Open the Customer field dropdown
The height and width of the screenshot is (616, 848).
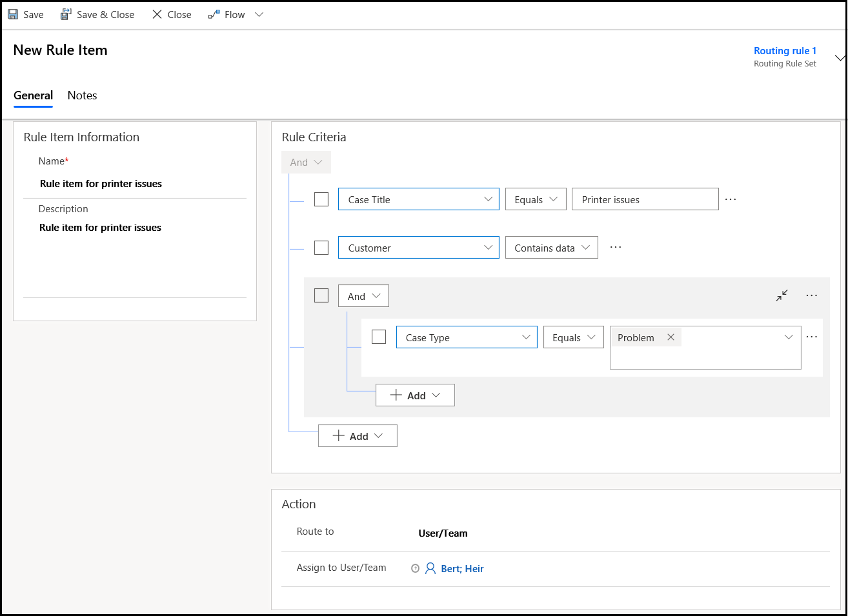[419, 248]
